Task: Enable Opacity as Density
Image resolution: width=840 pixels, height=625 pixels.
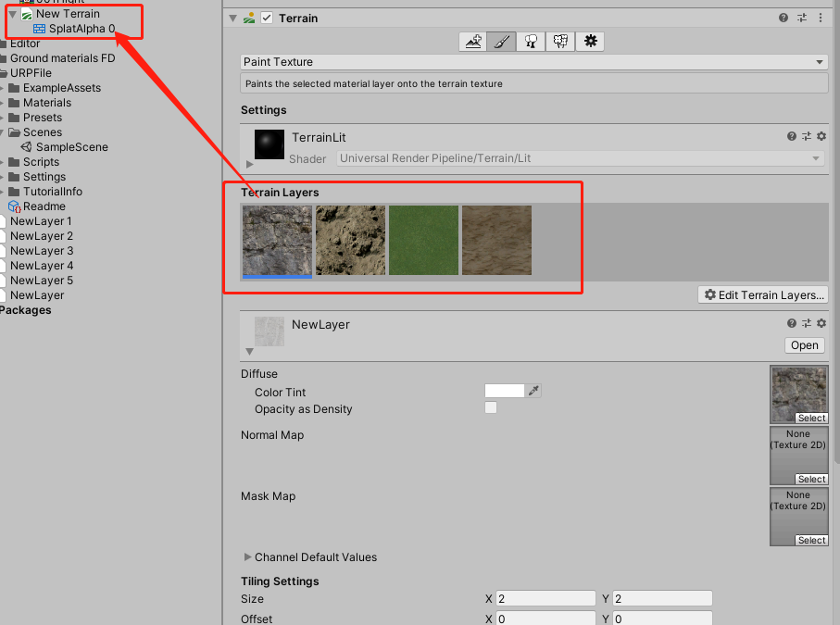Action: coord(491,408)
